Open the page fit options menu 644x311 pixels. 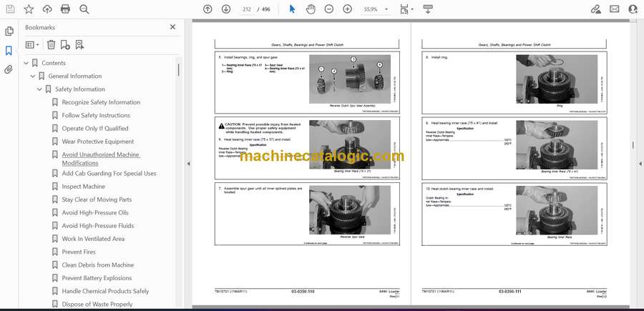(x=406, y=9)
